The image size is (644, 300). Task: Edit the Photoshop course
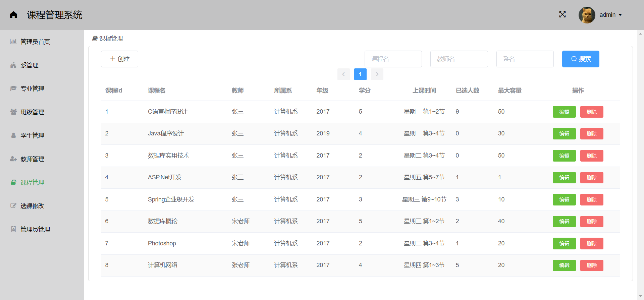pos(564,244)
